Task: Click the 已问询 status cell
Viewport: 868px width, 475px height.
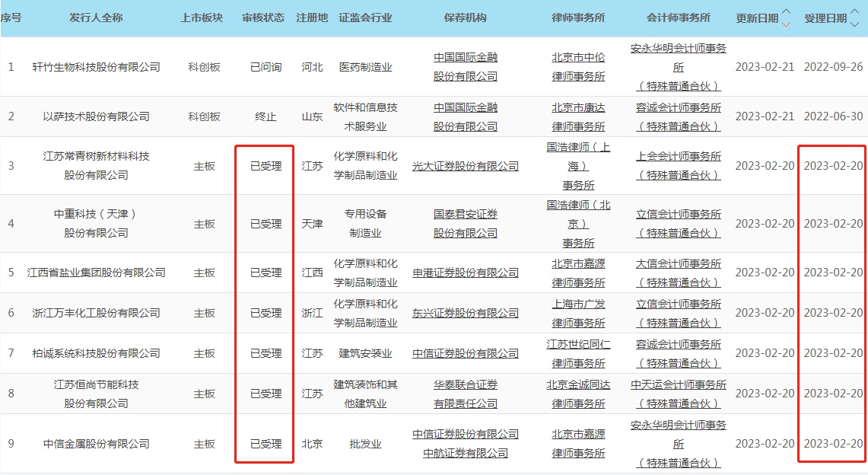Action: [x=266, y=68]
